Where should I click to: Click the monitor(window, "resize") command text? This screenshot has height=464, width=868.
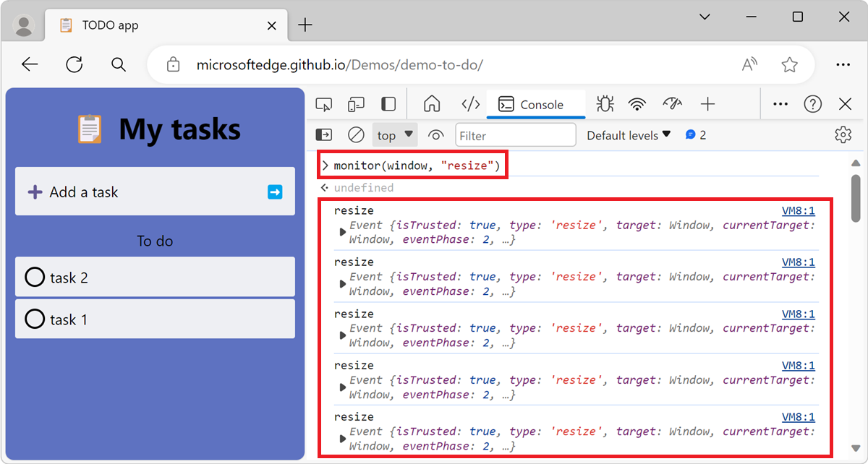point(417,166)
